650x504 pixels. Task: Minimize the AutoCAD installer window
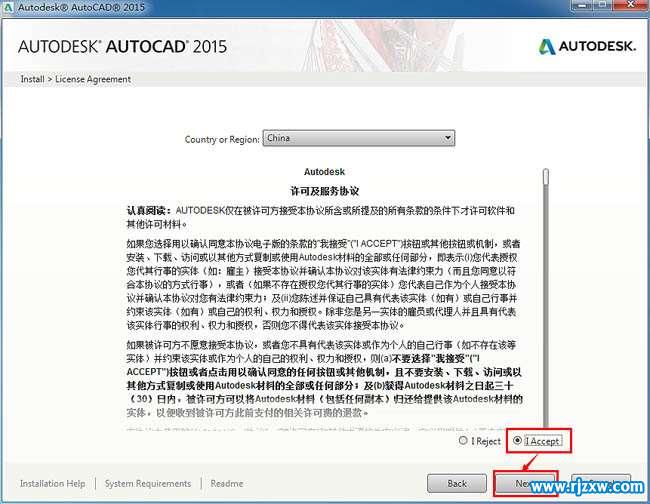[x=582, y=5]
